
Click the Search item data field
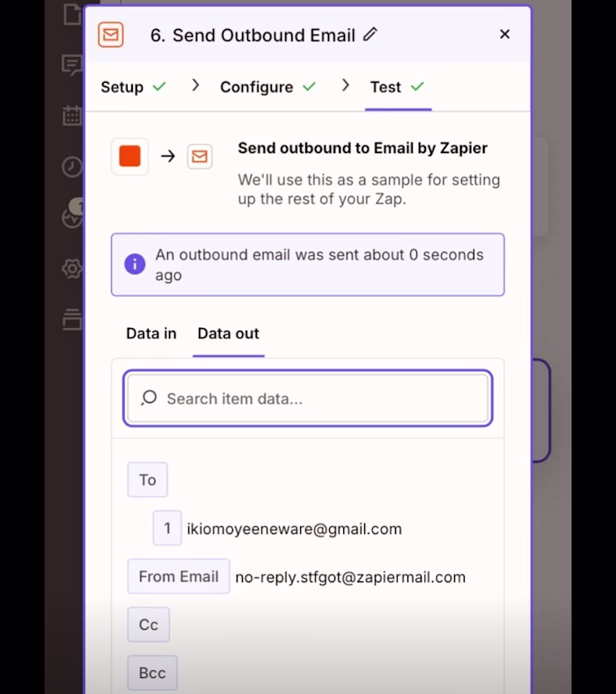308,398
